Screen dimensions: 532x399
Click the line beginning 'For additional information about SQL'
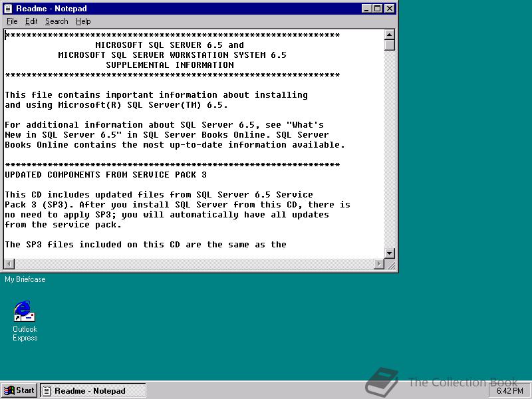pyautogui.click(x=164, y=125)
